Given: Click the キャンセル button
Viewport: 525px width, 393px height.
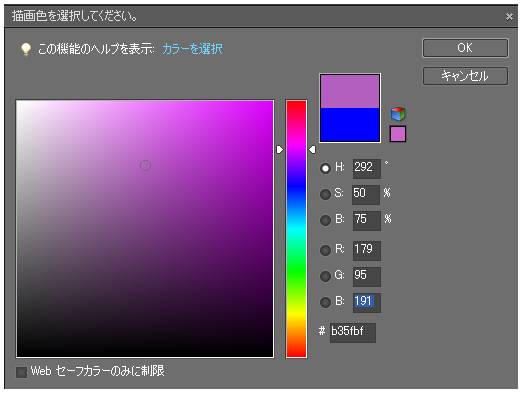Looking at the screenshot, I should click(465, 76).
